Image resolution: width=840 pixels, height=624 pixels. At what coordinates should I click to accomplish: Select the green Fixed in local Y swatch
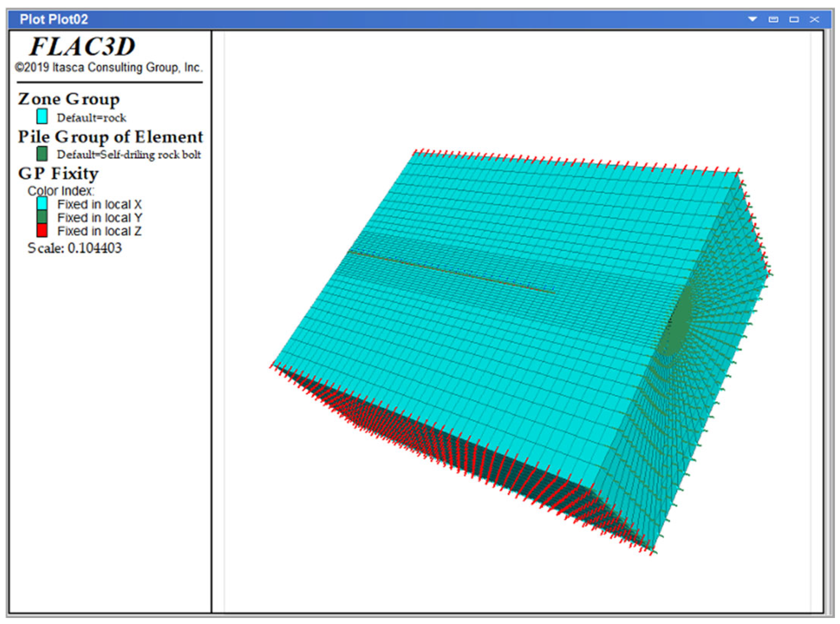42,217
